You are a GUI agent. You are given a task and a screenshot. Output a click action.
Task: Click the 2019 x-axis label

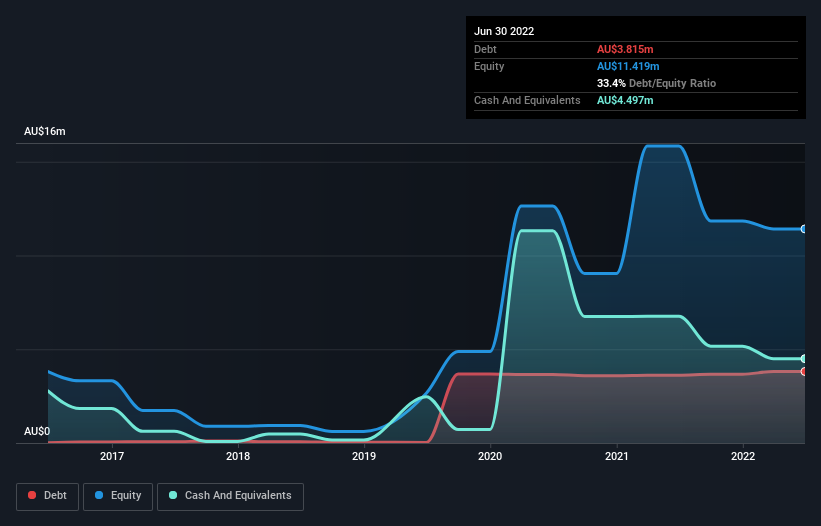coord(364,456)
